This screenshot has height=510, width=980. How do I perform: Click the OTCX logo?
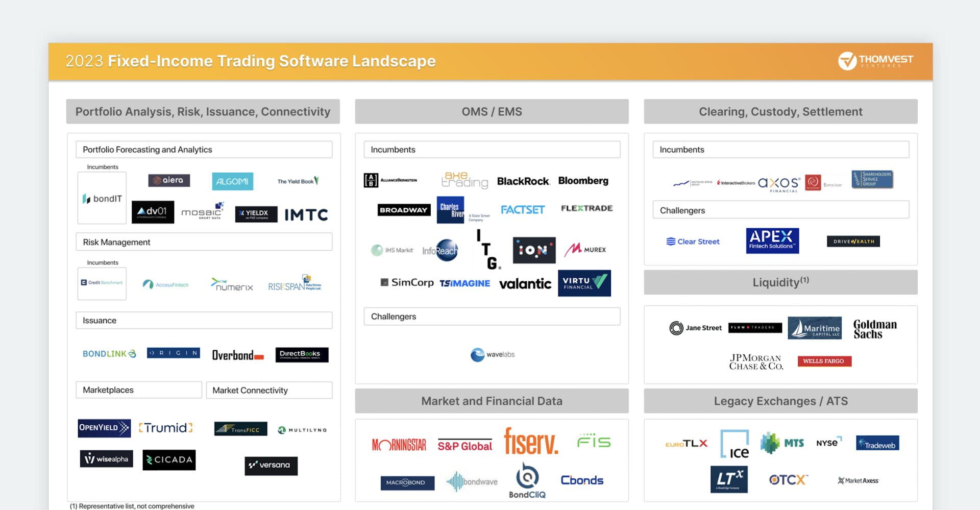(788, 480)
